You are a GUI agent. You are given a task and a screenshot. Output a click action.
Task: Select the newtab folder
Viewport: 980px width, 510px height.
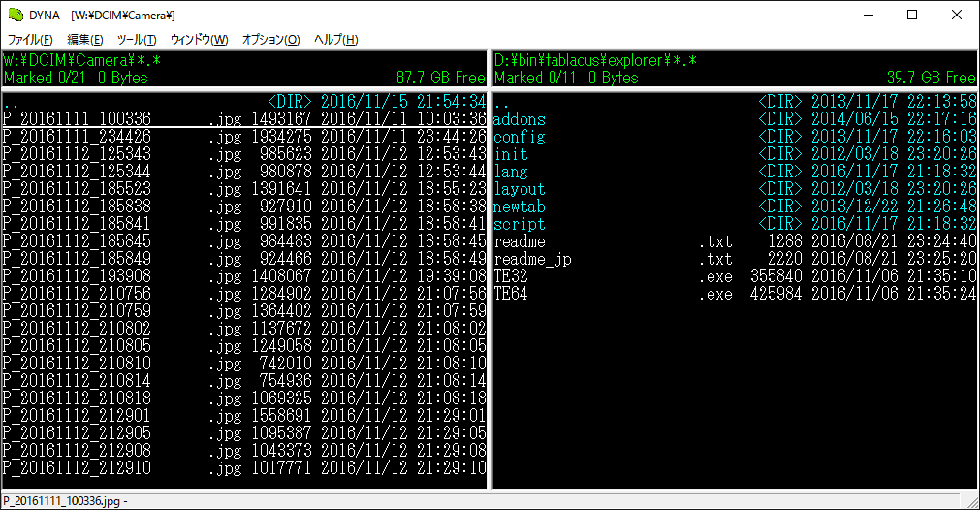point(735,207)
